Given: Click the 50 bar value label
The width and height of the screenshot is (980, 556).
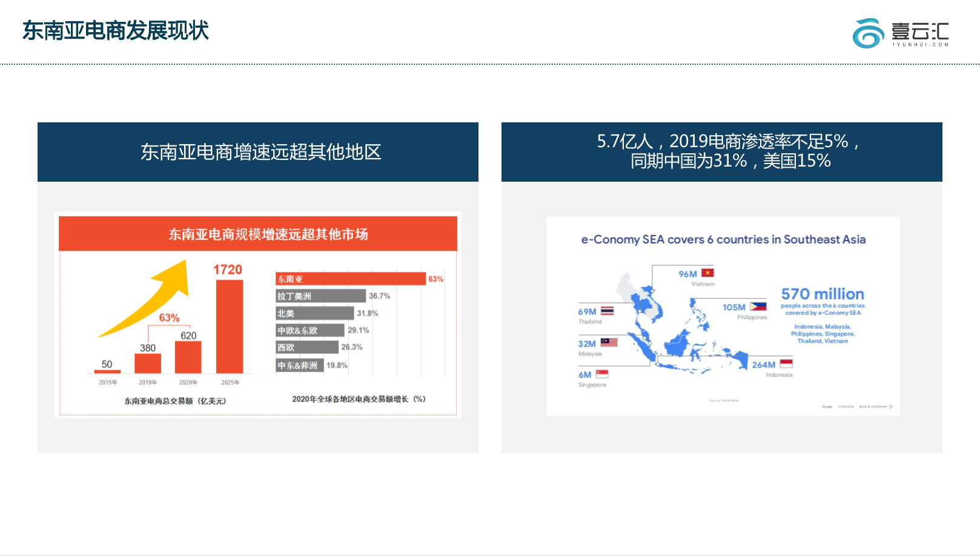Looking at the screenshot, I should 107,364.
